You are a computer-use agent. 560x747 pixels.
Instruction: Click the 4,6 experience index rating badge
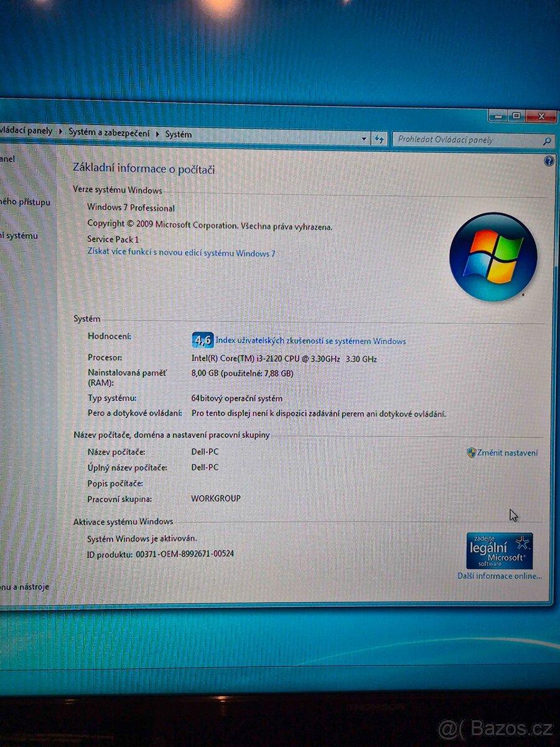202,340
